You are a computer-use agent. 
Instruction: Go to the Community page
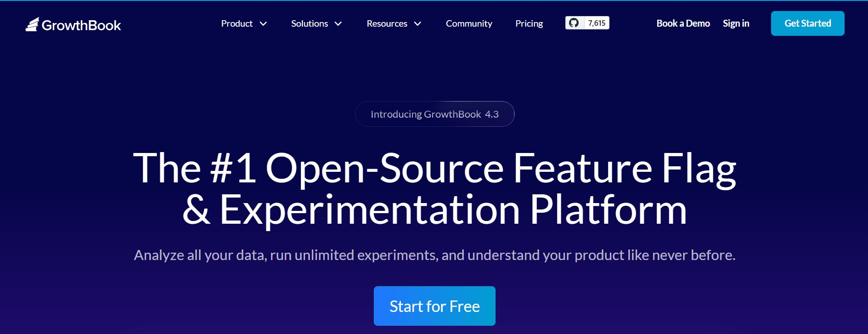click(469, 23)
